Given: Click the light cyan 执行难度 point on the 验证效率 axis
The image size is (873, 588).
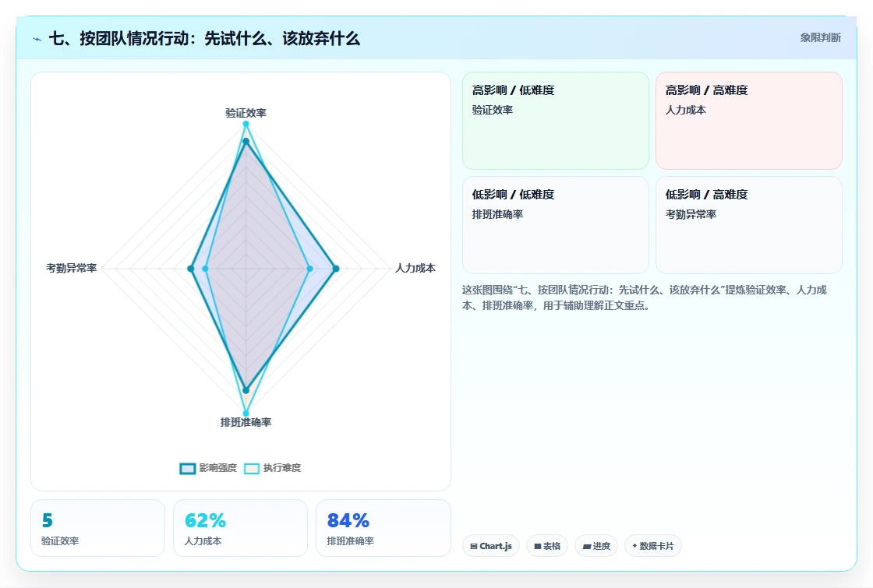Looking at the screenshot, I should click(x=246, y=124).
